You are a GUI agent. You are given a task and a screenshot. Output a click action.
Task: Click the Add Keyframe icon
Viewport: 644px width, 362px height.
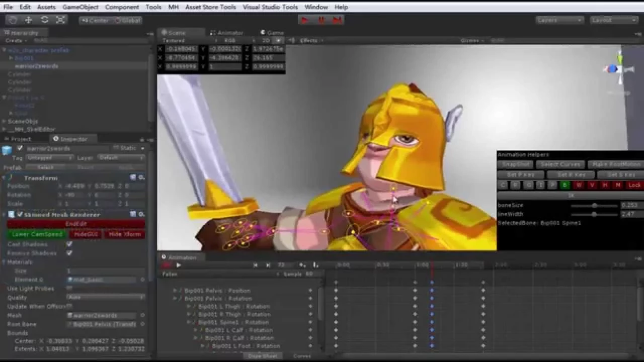(x=302, y=265)
